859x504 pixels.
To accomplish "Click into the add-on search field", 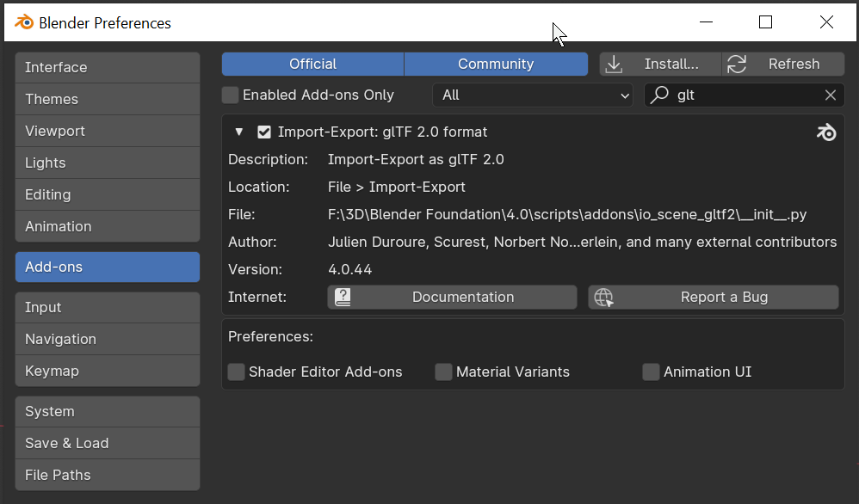I will tap(744, 95).
